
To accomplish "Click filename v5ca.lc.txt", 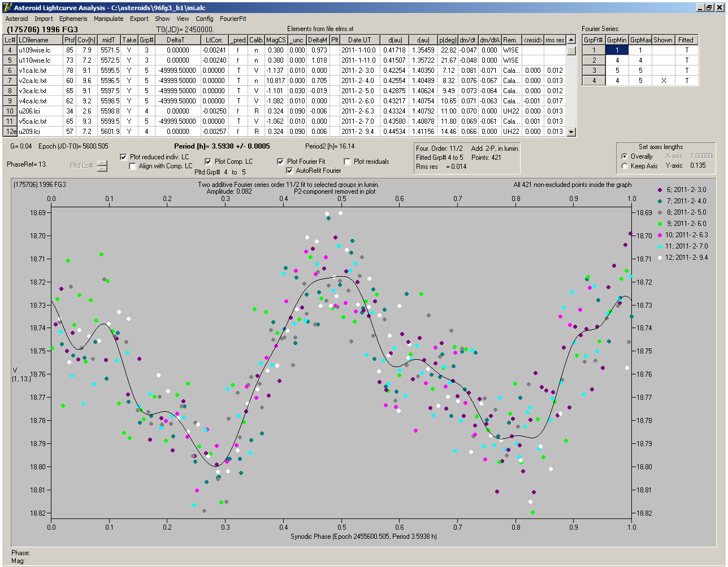I will coord(33,121).
